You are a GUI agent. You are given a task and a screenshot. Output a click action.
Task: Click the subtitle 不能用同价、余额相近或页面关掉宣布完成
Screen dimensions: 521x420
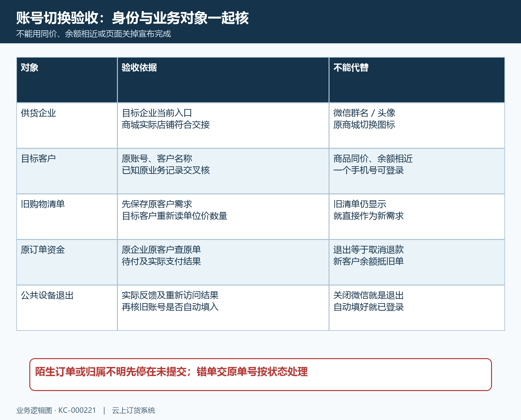click(94, 34)
